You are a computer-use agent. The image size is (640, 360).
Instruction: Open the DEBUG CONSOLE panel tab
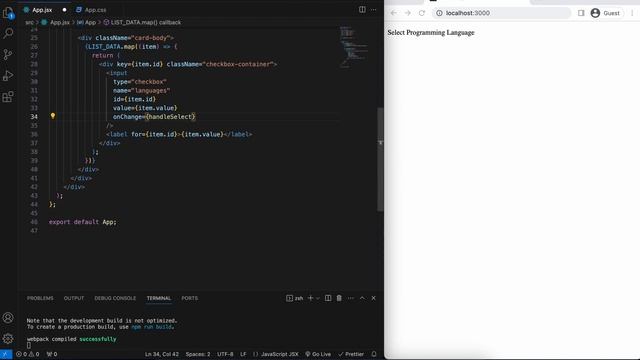115,298
